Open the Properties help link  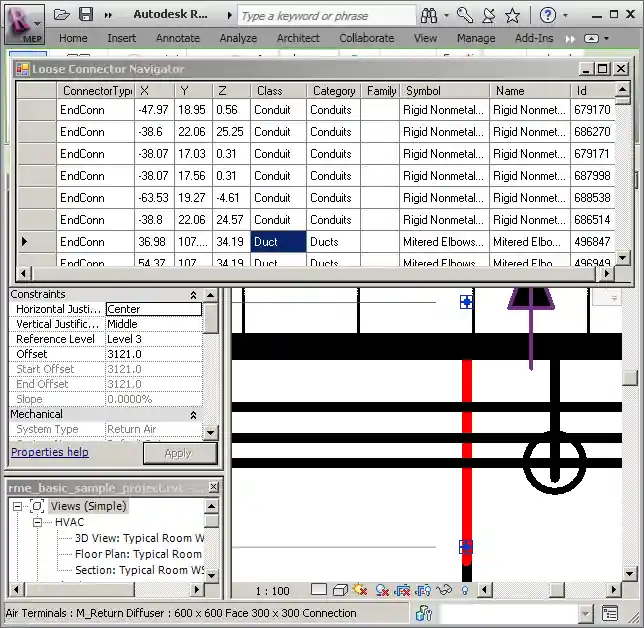(49, 452)
